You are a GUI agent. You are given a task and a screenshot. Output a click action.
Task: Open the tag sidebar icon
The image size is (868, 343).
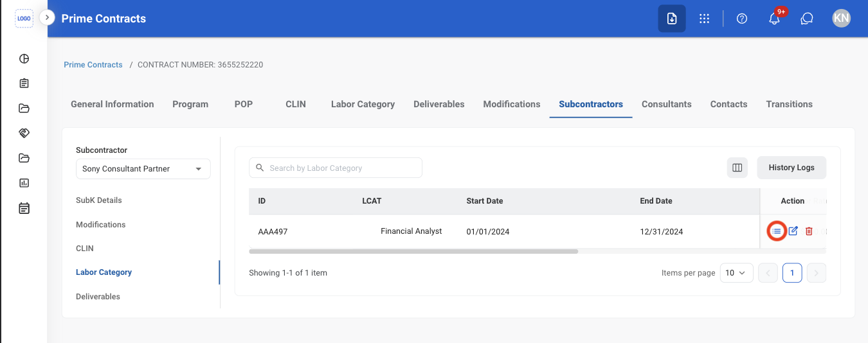point(24,133)
